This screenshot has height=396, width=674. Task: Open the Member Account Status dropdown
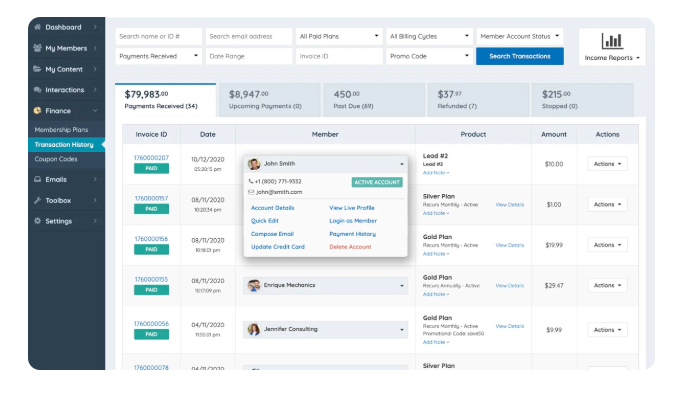(x=520, y=37)
